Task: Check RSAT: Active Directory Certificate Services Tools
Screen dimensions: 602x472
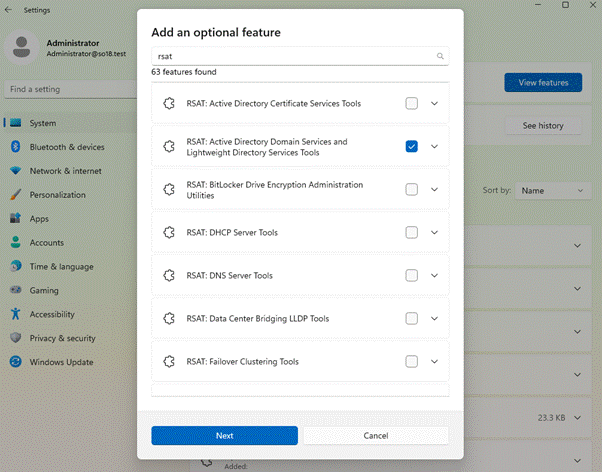Action: coord(412,103)
